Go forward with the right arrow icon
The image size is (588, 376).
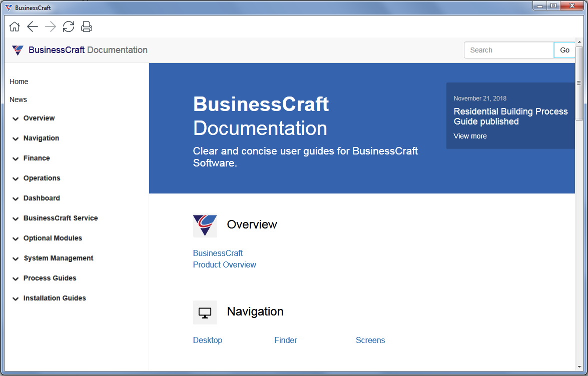pyautogui.click(x=50, y=26)
